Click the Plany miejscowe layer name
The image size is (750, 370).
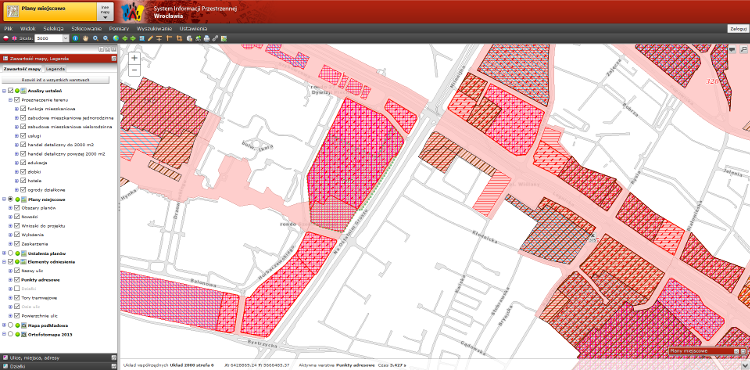click(46, 199)
